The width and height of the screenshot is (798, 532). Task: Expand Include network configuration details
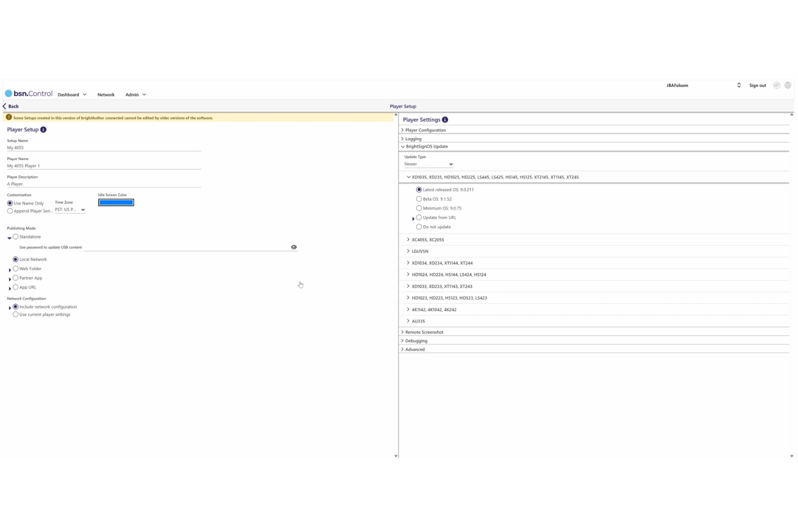(10, 308)
